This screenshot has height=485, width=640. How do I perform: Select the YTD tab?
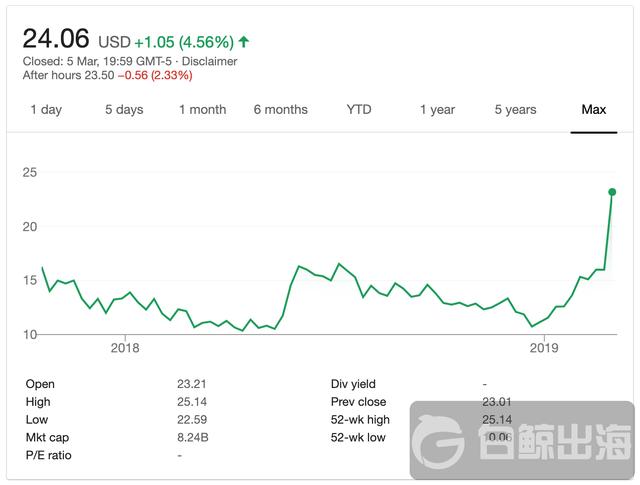[359, 110]
